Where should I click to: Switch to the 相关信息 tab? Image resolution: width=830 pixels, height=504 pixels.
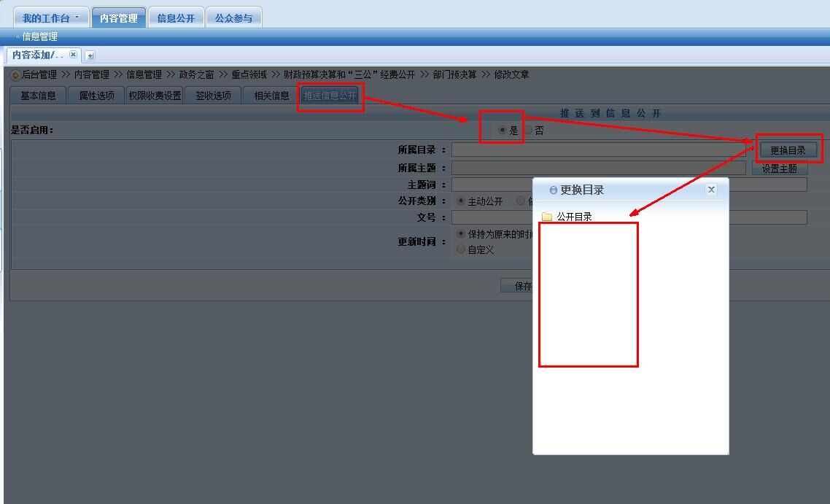(x=271, y=96)
